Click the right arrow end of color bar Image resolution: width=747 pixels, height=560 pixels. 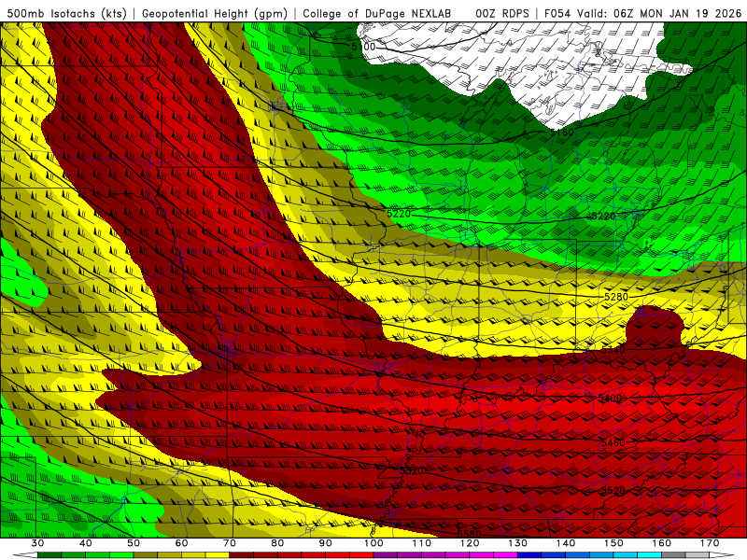click(x=723, y=555)
